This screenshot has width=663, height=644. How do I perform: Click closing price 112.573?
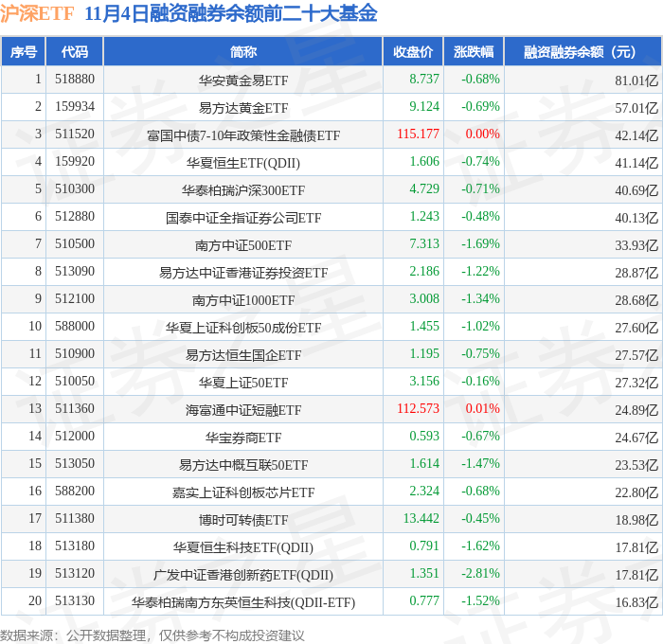click(419, 409)
